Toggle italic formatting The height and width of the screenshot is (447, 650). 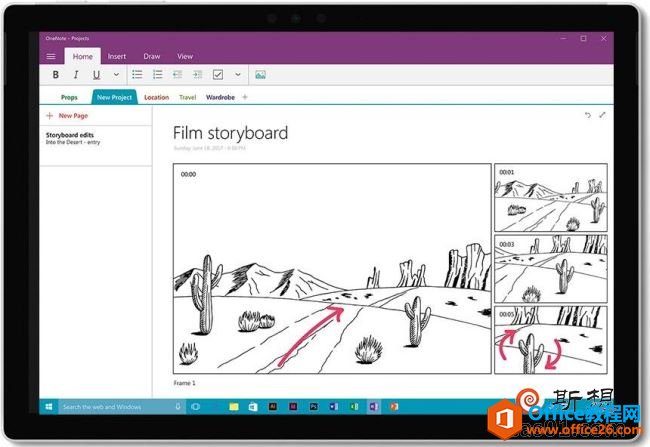76,75
